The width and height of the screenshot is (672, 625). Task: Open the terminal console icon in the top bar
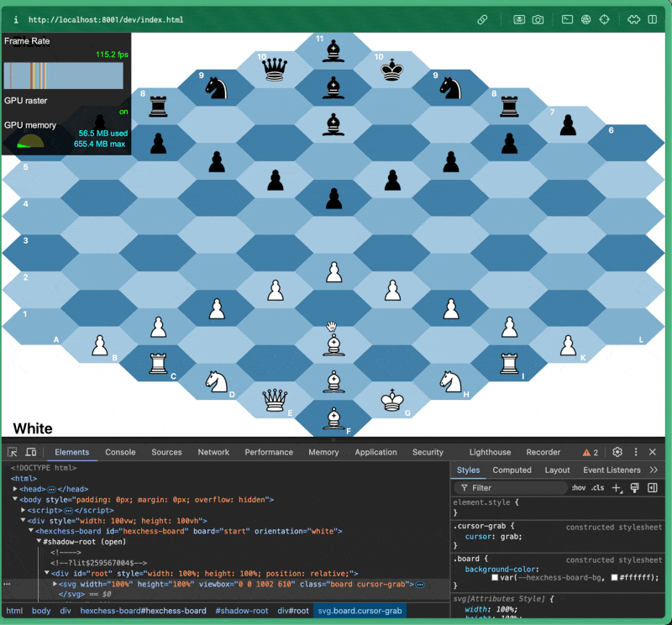click(x=567, y=19)
